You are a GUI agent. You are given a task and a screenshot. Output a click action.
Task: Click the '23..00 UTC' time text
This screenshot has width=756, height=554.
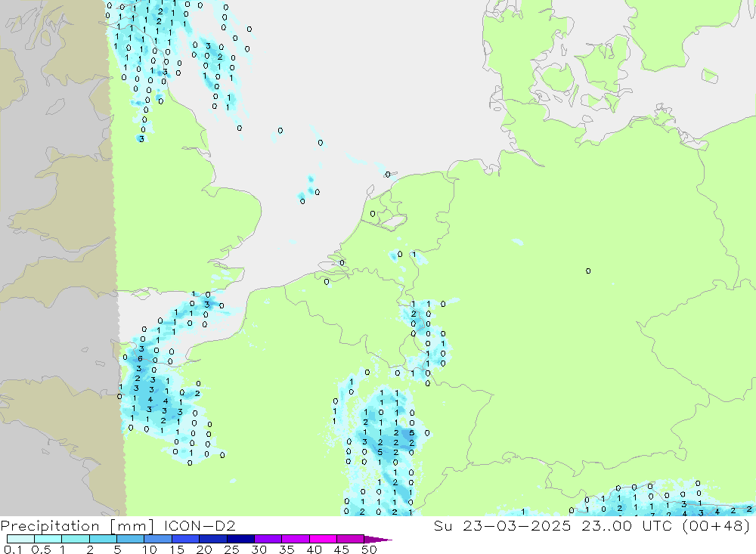(x=627, y=525)
